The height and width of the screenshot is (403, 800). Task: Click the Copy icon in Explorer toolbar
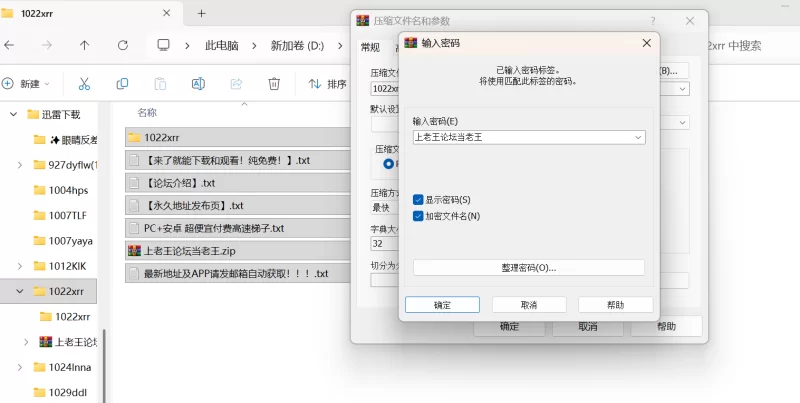point(122,84)
